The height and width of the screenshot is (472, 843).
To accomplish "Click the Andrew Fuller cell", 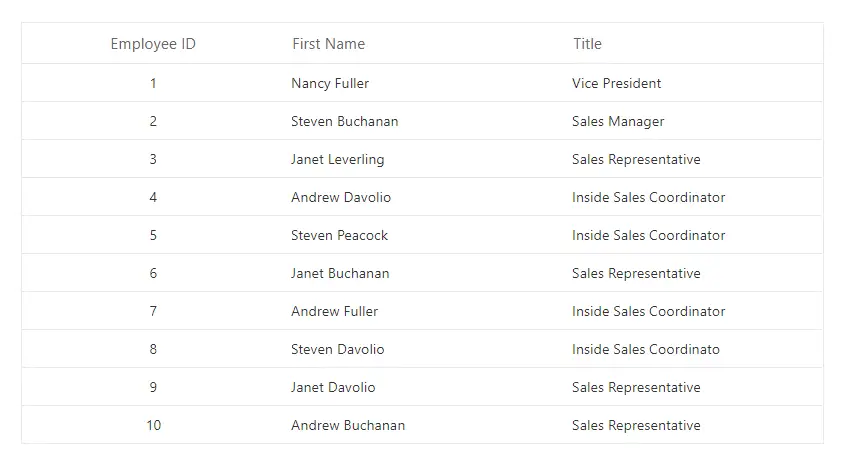I will (x=334, y=312).
